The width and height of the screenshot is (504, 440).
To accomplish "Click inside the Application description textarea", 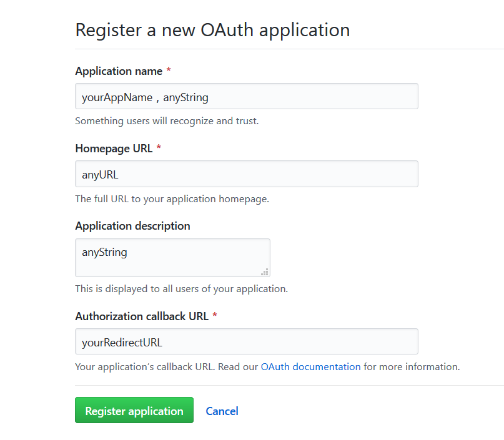I will point(172,257).
